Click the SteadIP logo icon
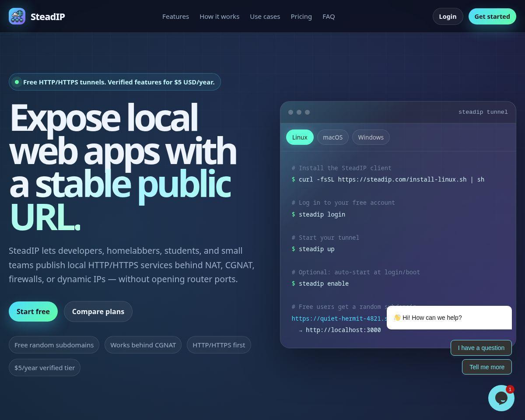525x420 pixels. tap(17, 16)
